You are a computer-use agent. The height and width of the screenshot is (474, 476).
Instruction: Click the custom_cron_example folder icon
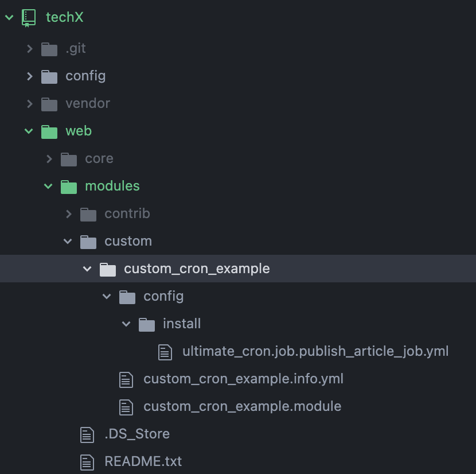[108, 270]
